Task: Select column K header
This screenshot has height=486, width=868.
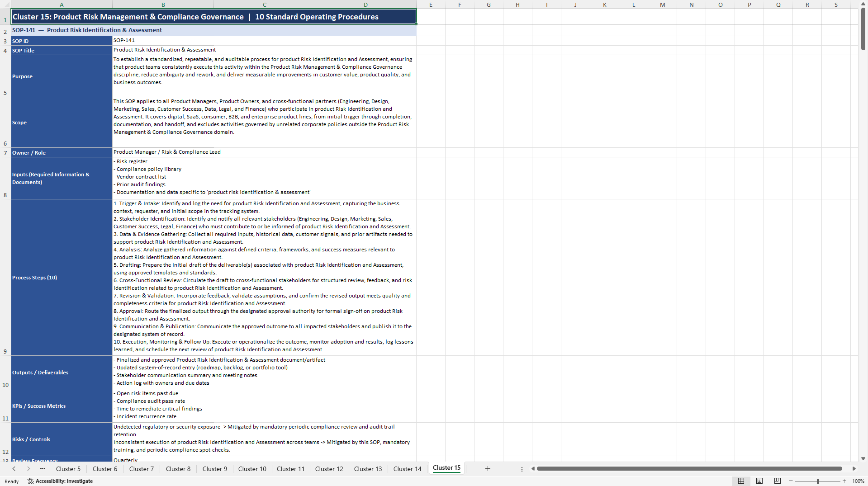Action: click(x=604, y=5)
